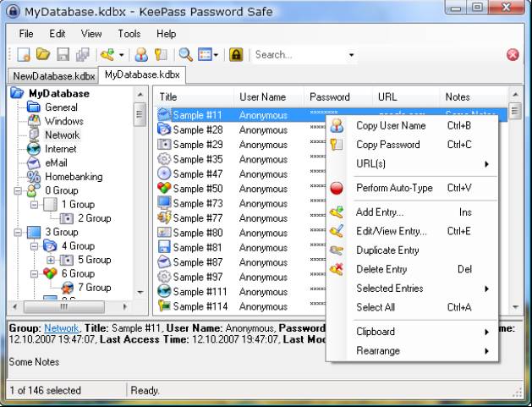The image size is (532, 407).
Task: Choose Select All in context menu
Action: click(x=412, y=307)
